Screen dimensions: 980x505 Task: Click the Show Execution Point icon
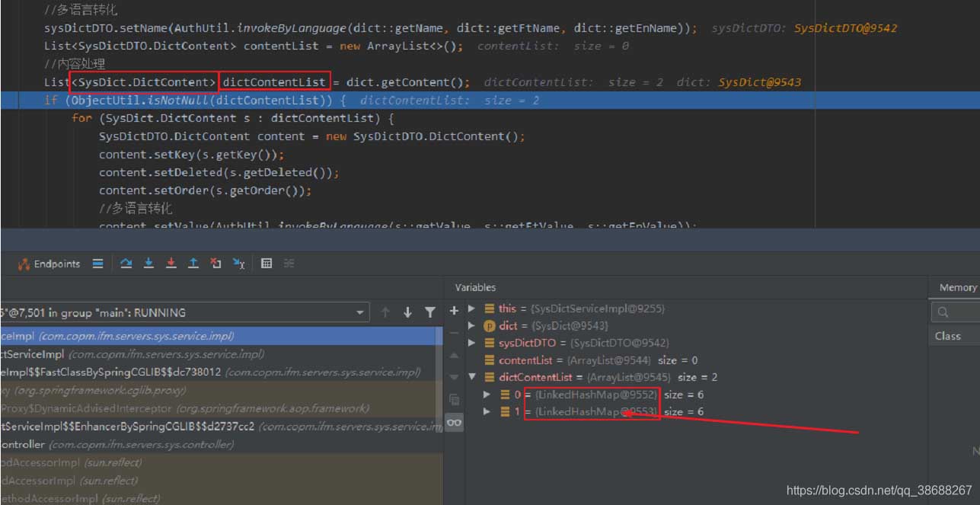pos(97,264)
